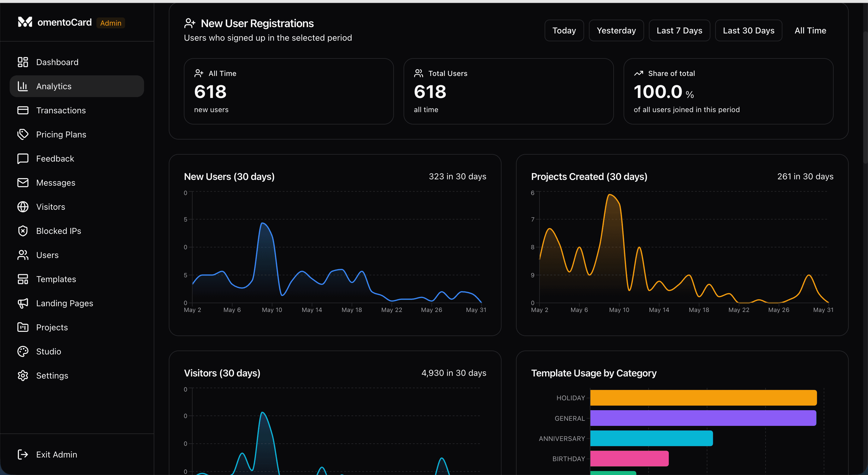Open the Visitors page
The image size is (868, 475).
(x=77, y=206)
